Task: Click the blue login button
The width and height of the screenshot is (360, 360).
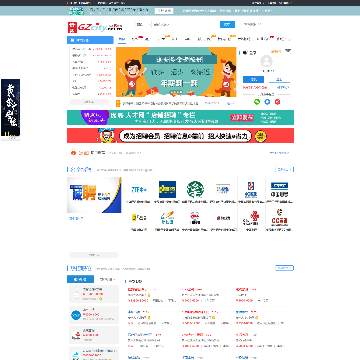Action: 253,80
